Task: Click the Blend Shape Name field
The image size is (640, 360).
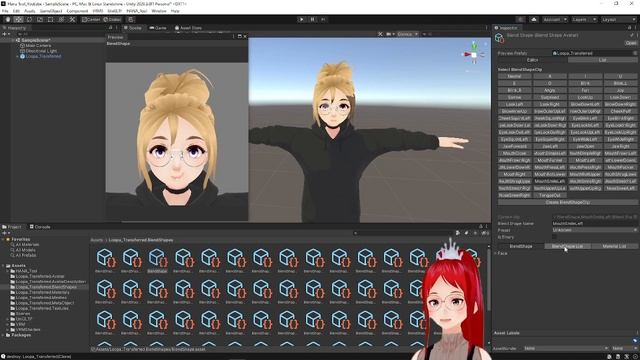Action: click(594, 223)
